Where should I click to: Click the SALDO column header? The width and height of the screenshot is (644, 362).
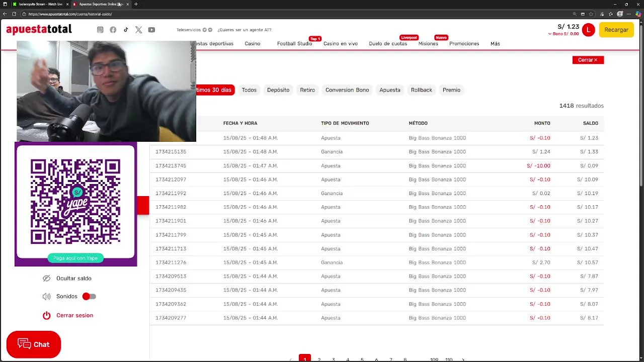tap(591, 123)
